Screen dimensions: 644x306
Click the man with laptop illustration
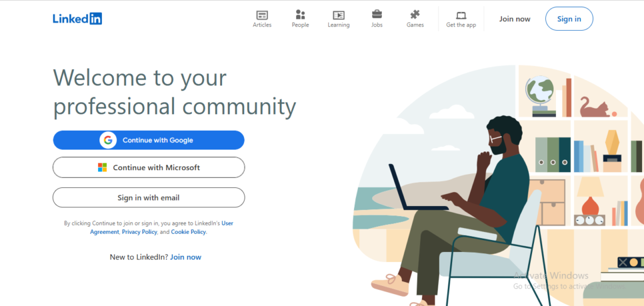coord(498,185)
